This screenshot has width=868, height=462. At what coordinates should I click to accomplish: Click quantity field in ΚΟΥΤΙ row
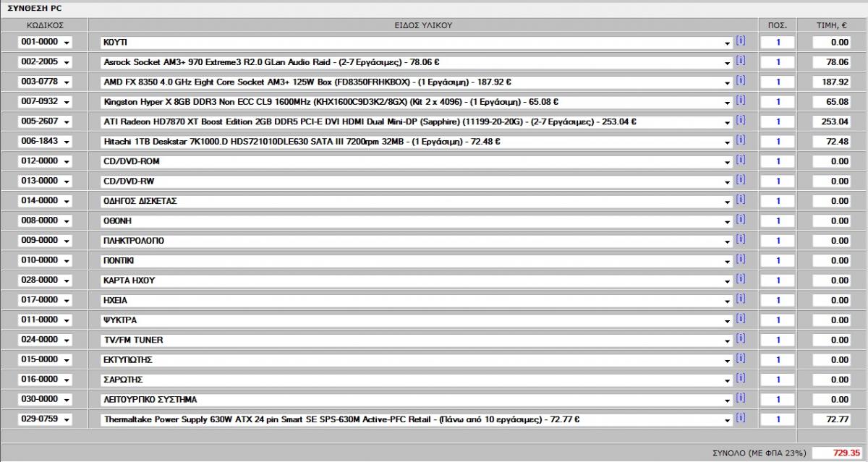(778, 43)
